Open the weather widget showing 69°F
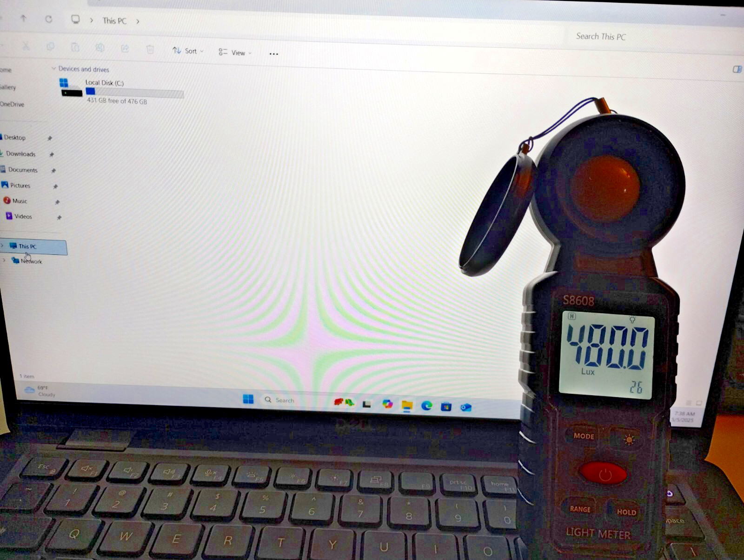Screen dimensions: 744x560 pos(40,391)
